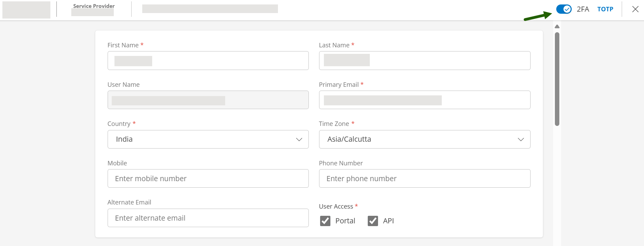Open the TOTP settings link
This screenshot has width=644, height=246.
coord(605,9)
